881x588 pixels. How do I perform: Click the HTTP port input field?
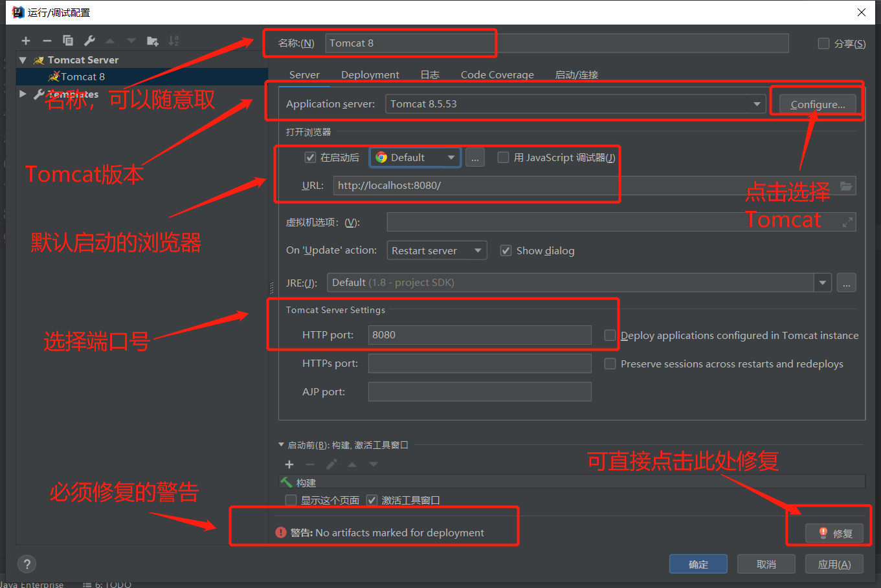(479, 335)
